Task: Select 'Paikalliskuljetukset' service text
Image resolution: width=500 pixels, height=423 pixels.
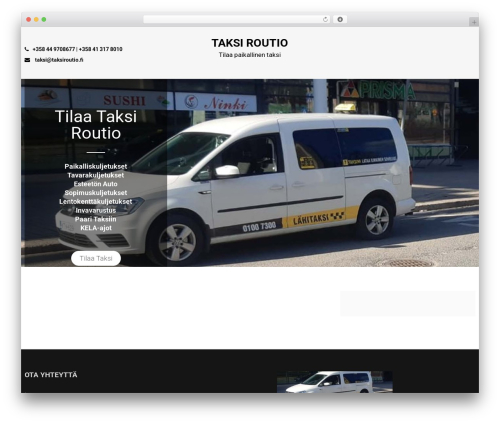Action: pos(96,166)
